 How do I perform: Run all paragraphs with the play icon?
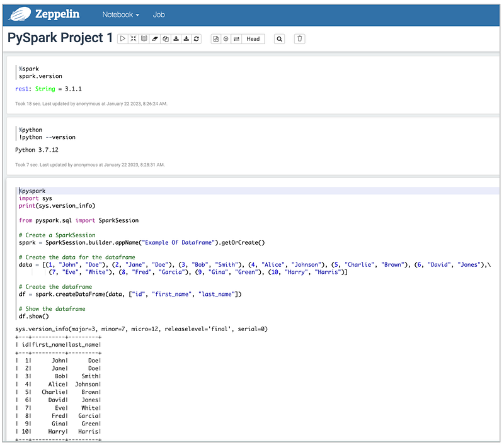coord(123,39)
